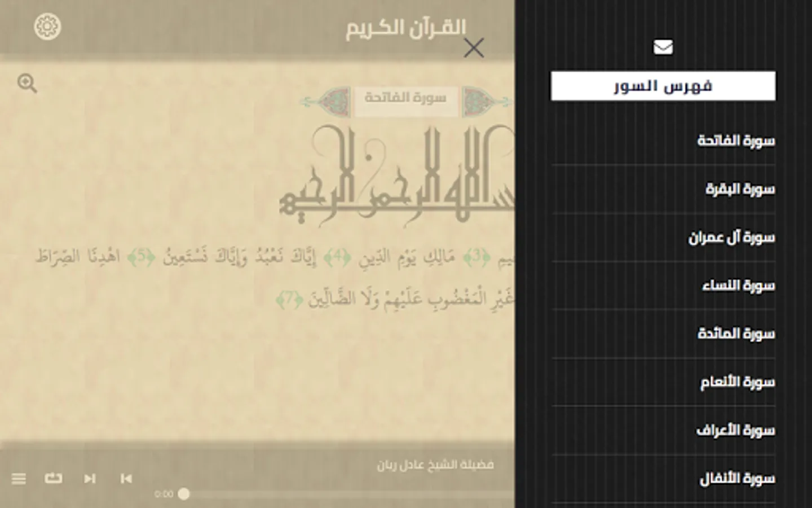Image resolution: width=812 pixels, height=508 pixels.
Task: Go to previous track
Action: (126, 479)
